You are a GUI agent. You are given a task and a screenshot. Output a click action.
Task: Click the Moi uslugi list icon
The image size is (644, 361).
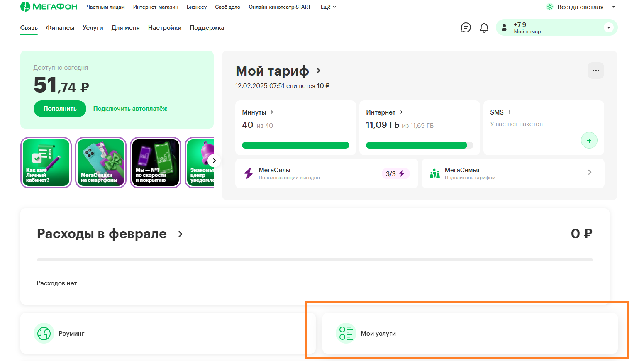346,333
